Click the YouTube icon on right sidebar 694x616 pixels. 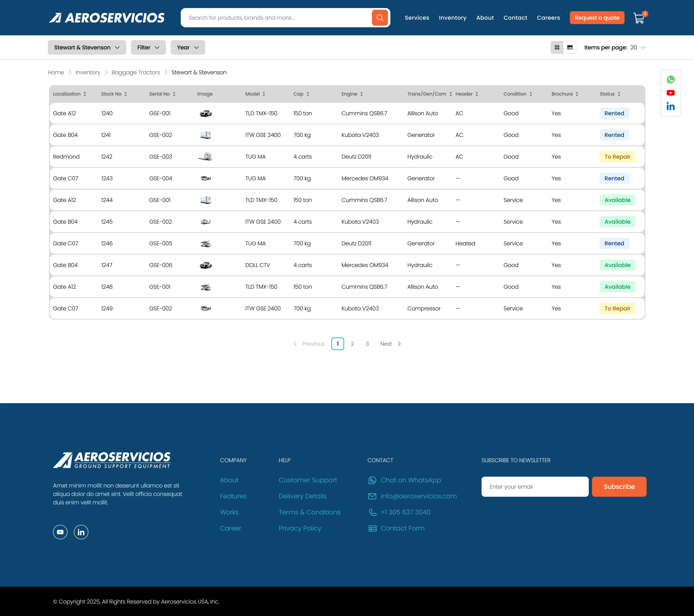[x=671, y=93]
